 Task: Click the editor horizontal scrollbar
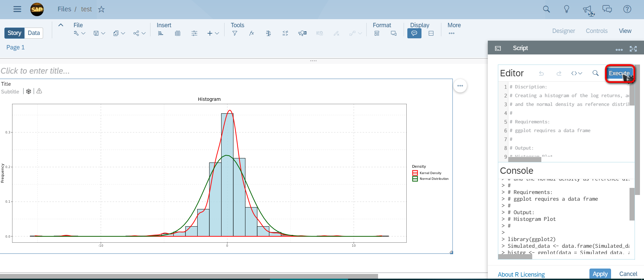pos(524,159)
